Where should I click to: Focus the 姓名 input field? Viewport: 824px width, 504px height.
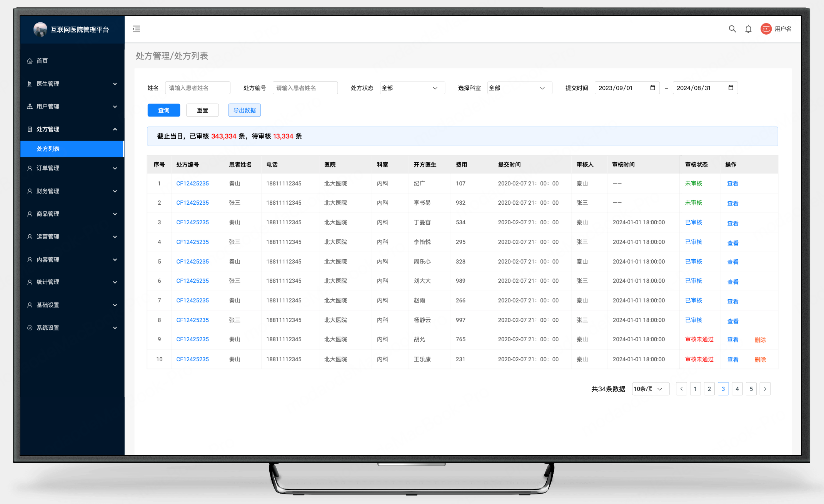(198, 88)
